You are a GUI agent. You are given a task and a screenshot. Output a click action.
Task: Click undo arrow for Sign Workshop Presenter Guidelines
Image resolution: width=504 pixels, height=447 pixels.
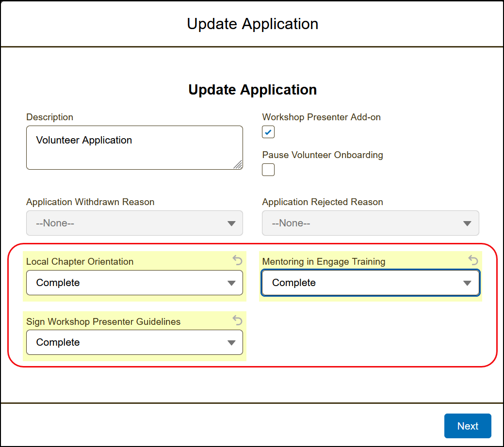237,320
